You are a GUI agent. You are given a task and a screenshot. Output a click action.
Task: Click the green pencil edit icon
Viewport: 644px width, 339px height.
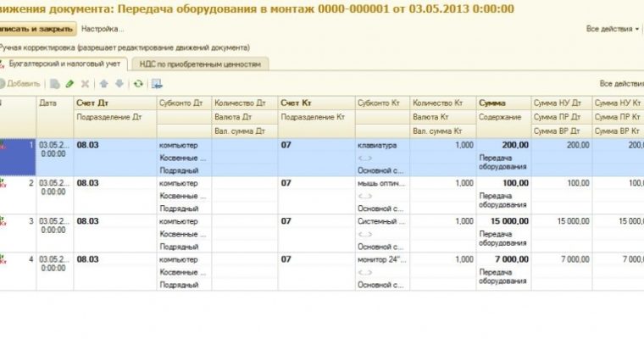(x=69, y=84)
